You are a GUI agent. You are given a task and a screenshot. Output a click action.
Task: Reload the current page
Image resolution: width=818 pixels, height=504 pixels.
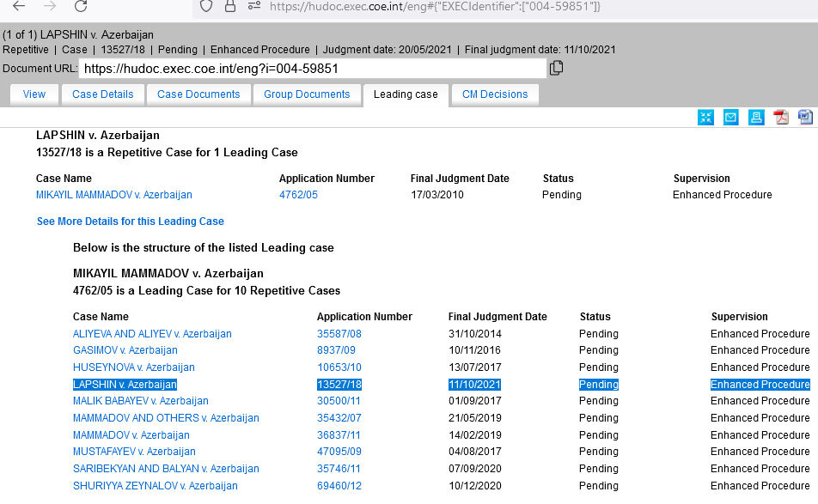pyautogui.click(x=81, y=6)
